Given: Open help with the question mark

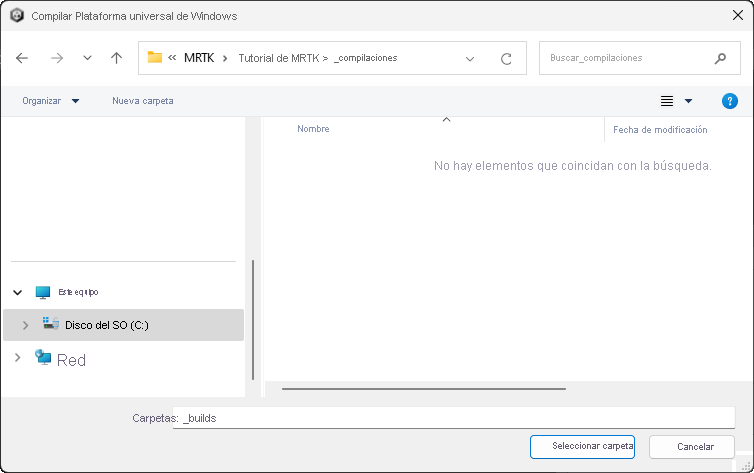Looking at the screenshot, I should click(729, 101).
